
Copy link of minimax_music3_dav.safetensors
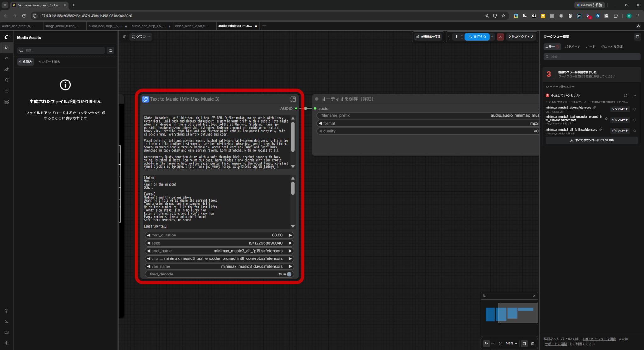594,108
